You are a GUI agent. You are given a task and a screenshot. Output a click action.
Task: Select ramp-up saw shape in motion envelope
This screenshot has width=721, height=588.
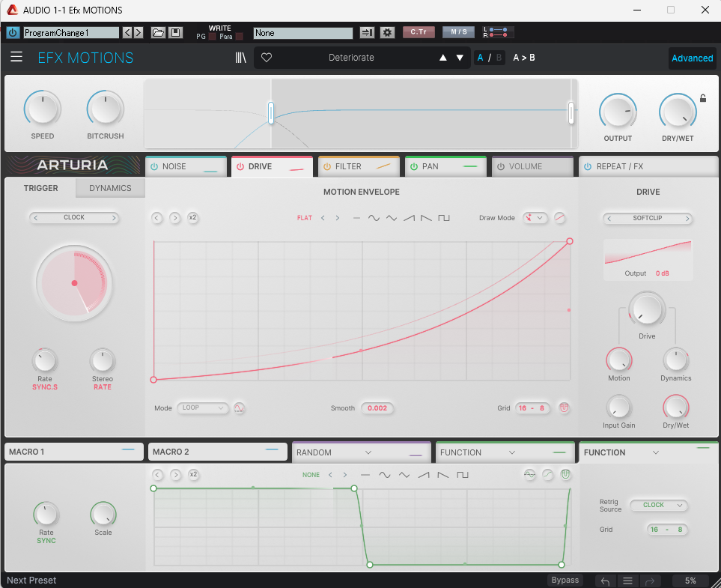pos(409,218)
